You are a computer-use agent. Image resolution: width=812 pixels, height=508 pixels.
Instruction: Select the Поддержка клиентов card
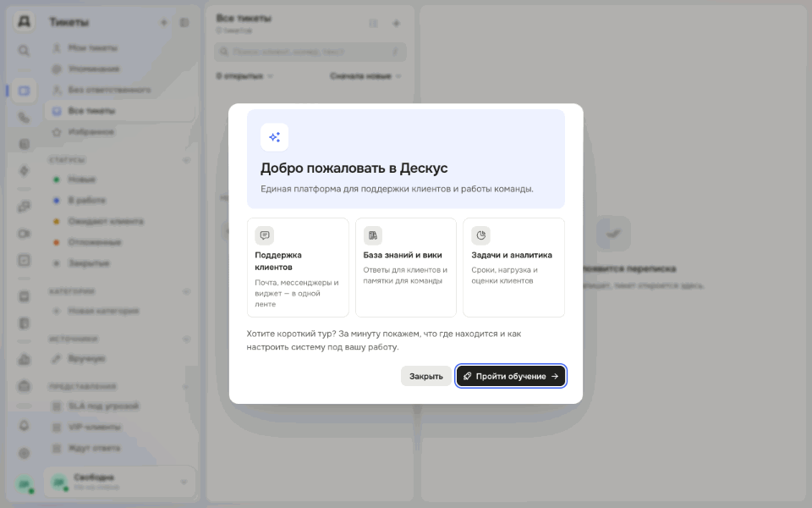298,268
